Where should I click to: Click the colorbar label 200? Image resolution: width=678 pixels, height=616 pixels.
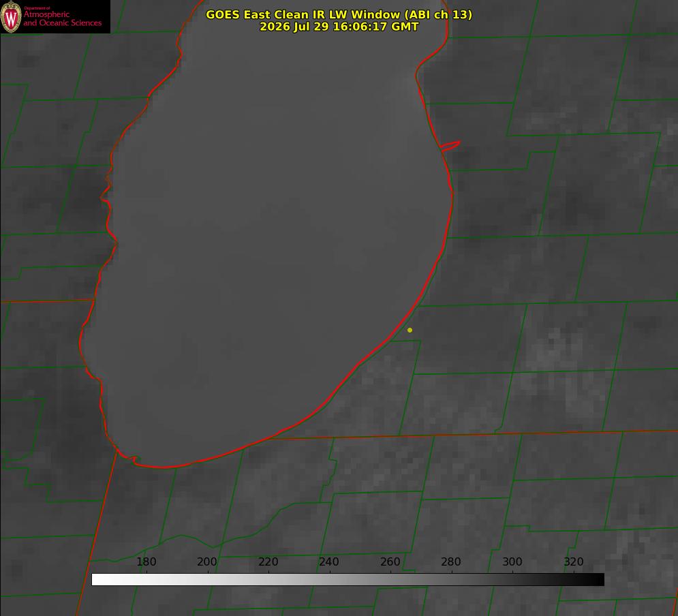coord(206,561)
